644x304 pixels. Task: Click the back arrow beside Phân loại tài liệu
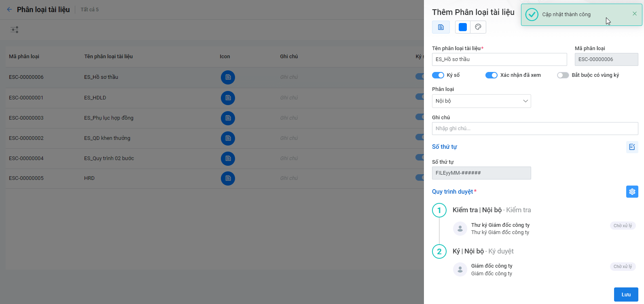click(9, 9)
